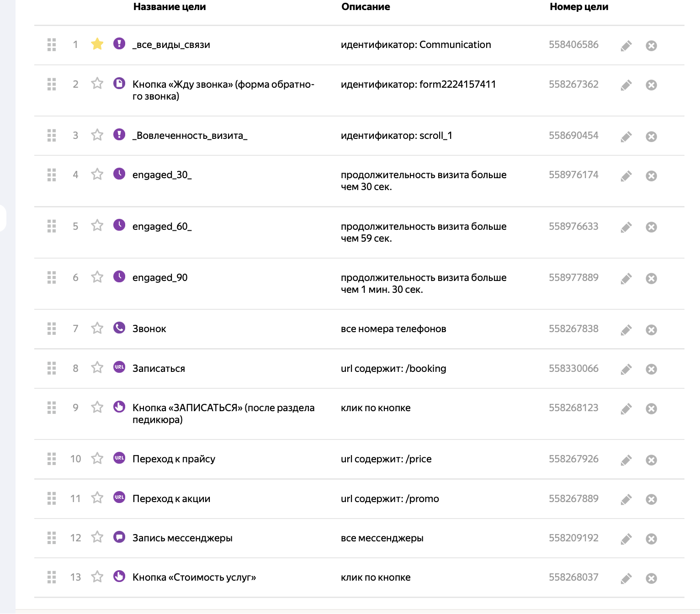700x614 pixels.
Task: Edit the _все_виды_связи goal with pencil icon
Action: pos(626,46)
